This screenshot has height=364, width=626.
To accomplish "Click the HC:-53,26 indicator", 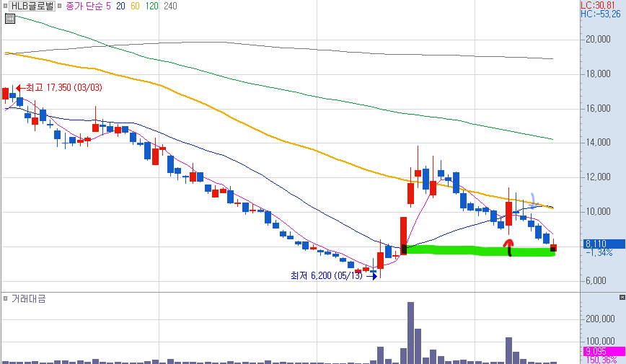I will coord(601,14).
